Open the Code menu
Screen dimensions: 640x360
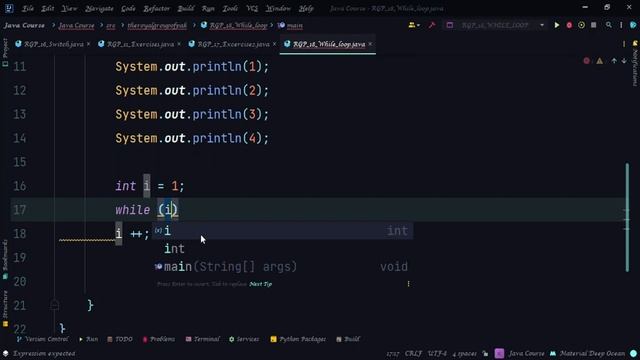128,9
